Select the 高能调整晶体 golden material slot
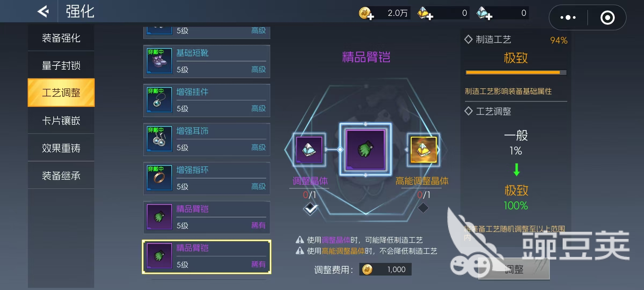The height and width of the screenshot is (290, 644). (x=424, y=150)
